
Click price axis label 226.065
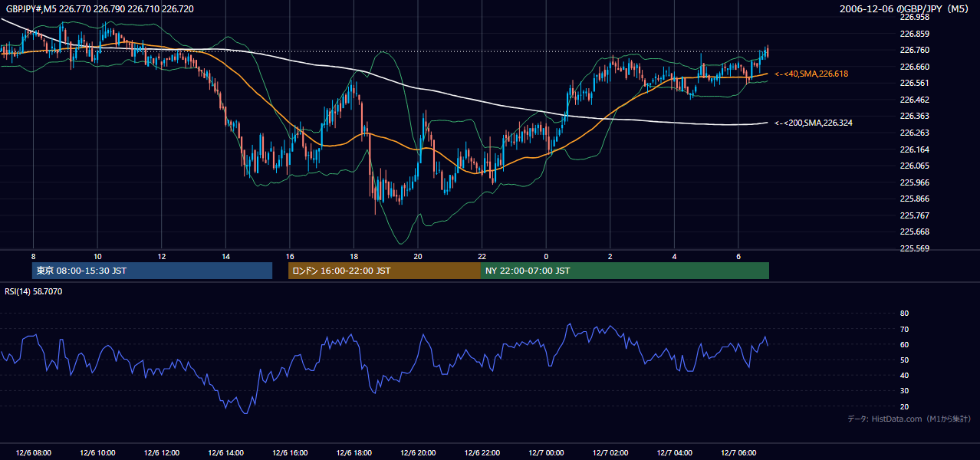(x=914, y=166)
